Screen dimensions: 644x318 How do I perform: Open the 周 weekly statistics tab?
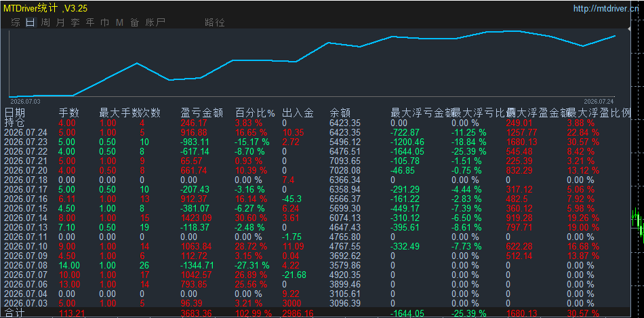click(x=45, y=22)
